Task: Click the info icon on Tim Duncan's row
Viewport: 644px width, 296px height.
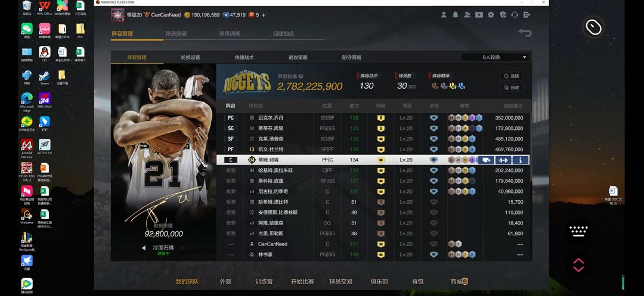Action: click(521, 160)
